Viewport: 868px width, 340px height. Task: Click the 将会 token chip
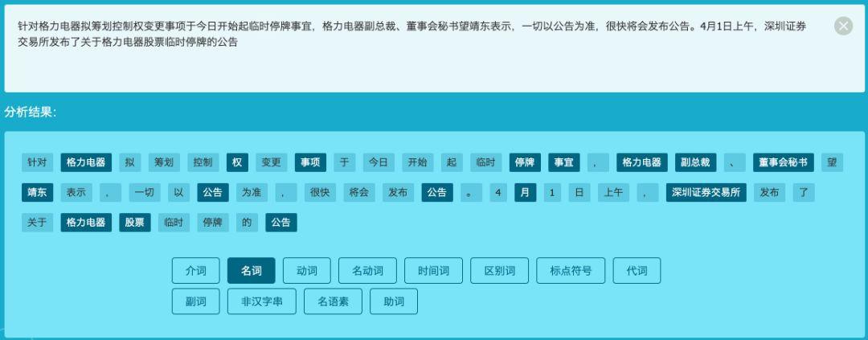pyautogui.click(x=359, y=192)
